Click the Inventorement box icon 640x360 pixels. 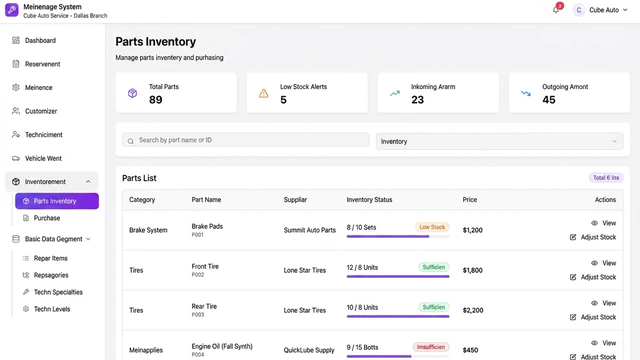(x=16, y=182)
